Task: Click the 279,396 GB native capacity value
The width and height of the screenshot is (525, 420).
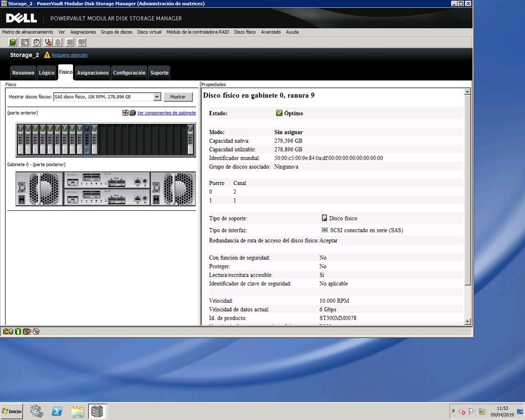Action: 289,141
